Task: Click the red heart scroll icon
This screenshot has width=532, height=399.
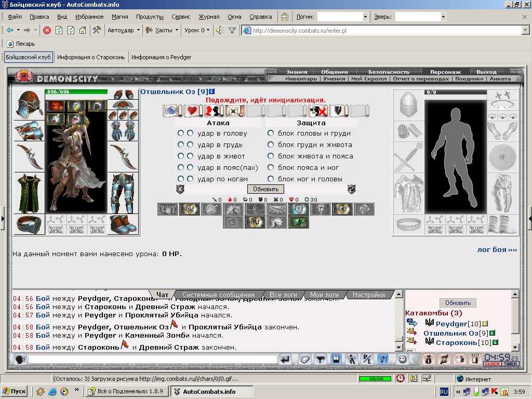Action: click(x=192, y=111)
